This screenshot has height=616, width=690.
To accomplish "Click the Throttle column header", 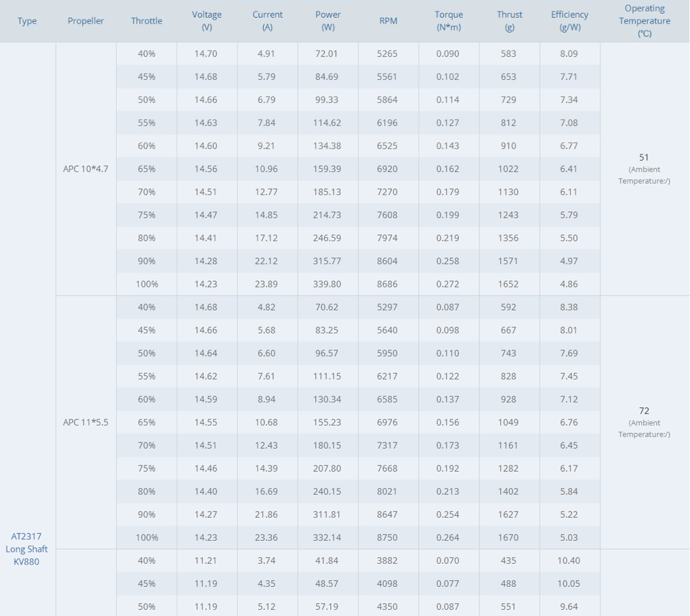I will [146, 21].
